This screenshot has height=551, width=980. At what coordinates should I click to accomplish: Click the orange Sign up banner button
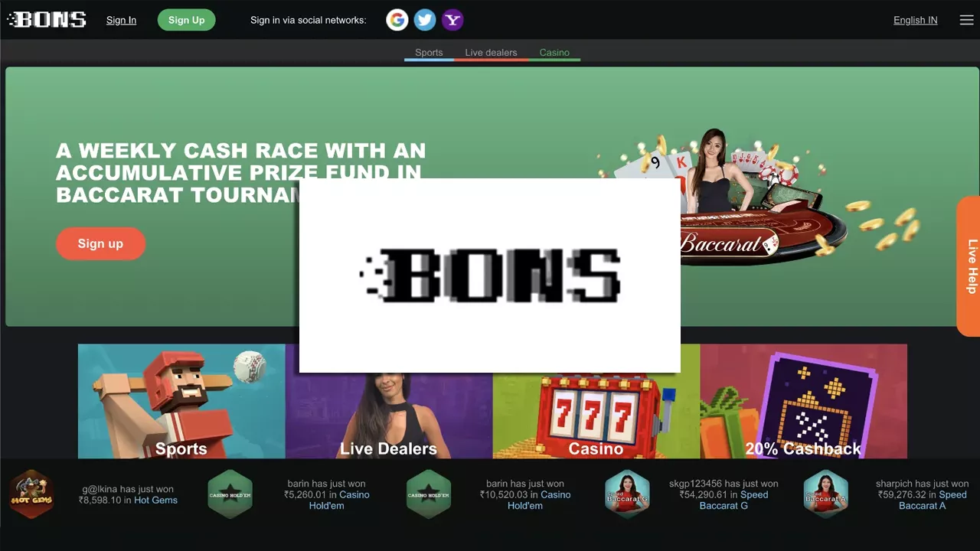100,243
